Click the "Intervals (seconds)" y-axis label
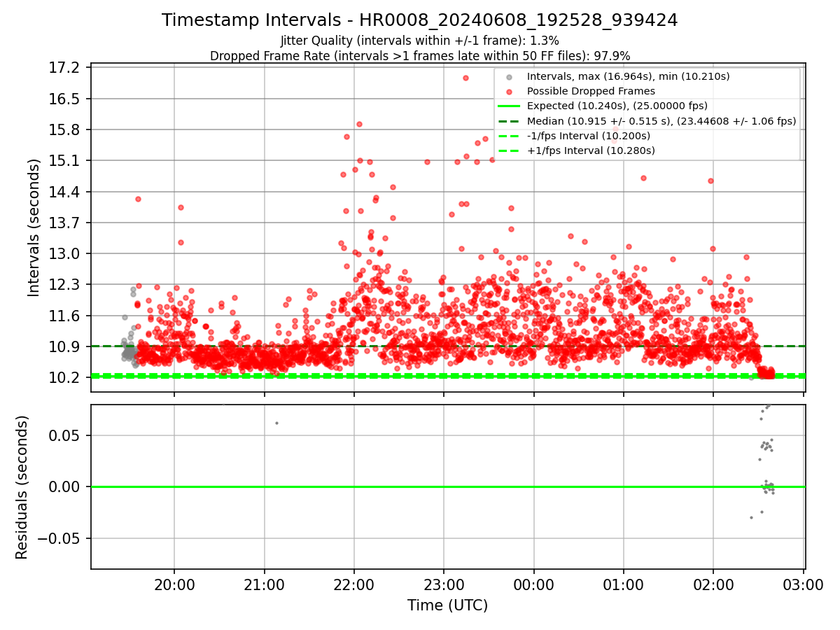The image size is (840, 630). (x=34, y=227)
